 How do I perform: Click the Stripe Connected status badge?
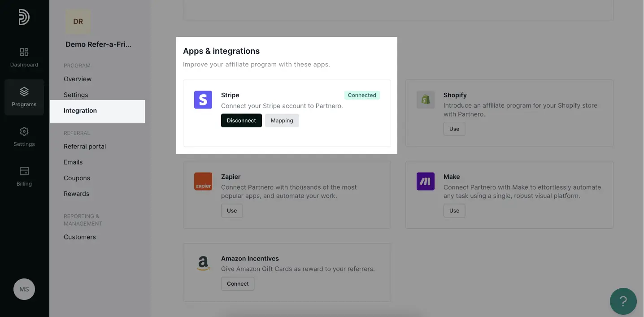coord(362,95)
